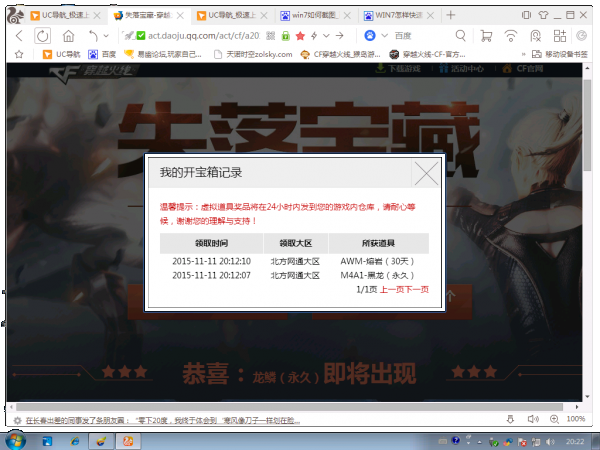Open the search engine selector dropdown
Screen dimensions: 600x450
coord(385,36)
